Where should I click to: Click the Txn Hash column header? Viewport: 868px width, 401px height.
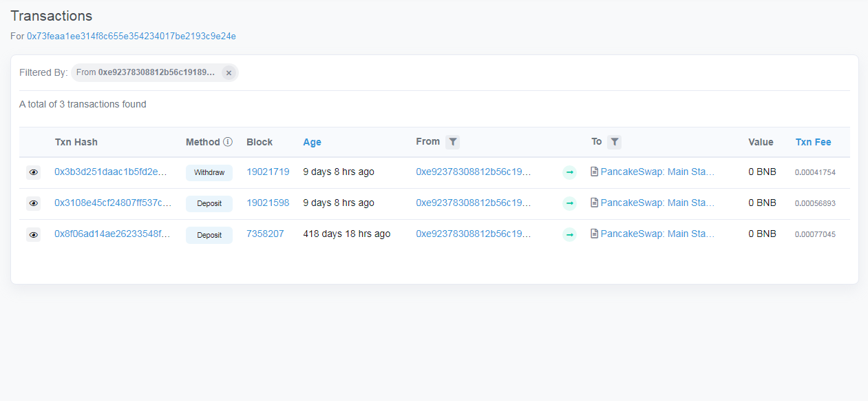pyautogui.click(x=76, y=142)
